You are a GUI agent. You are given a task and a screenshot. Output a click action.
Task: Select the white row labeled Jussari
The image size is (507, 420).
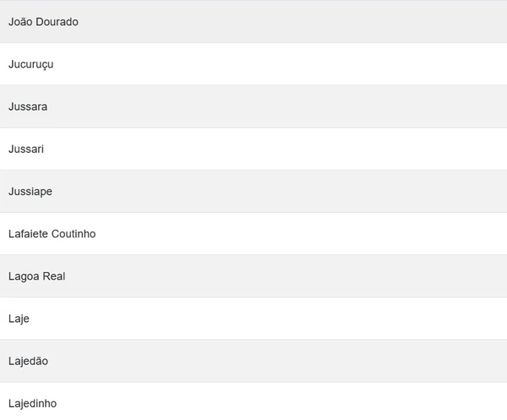coord(253,149)
